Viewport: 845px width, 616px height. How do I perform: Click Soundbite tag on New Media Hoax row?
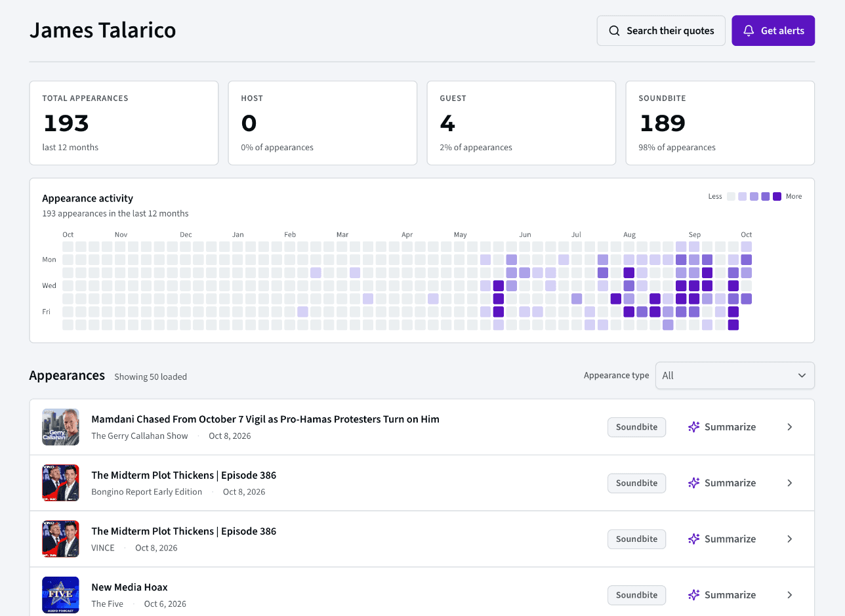637,595
